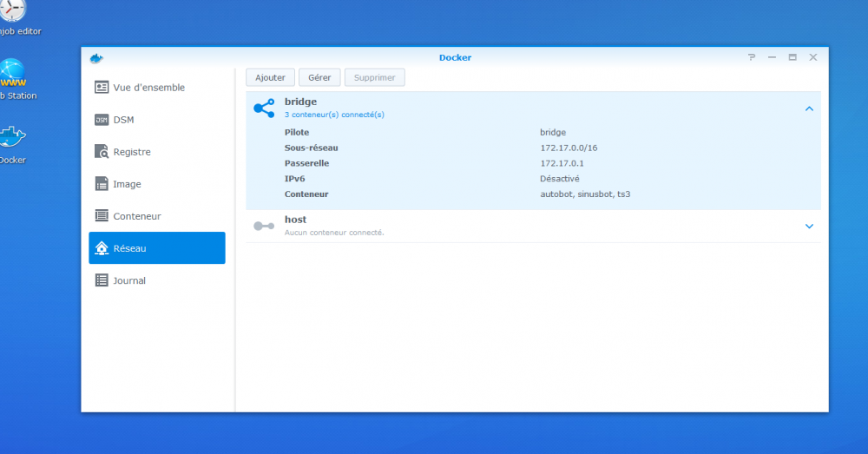Select the host network title
The width and height of the screenshot is (868, 454).
(296, 220)
